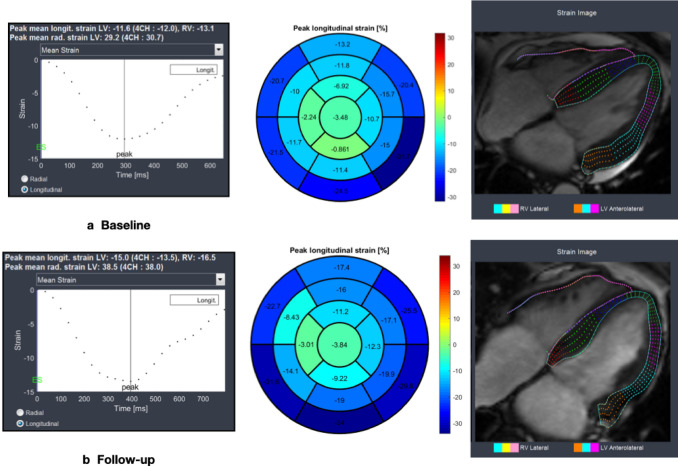Select follow-up bullseye segment -19.9

click(x=387, y=374)
